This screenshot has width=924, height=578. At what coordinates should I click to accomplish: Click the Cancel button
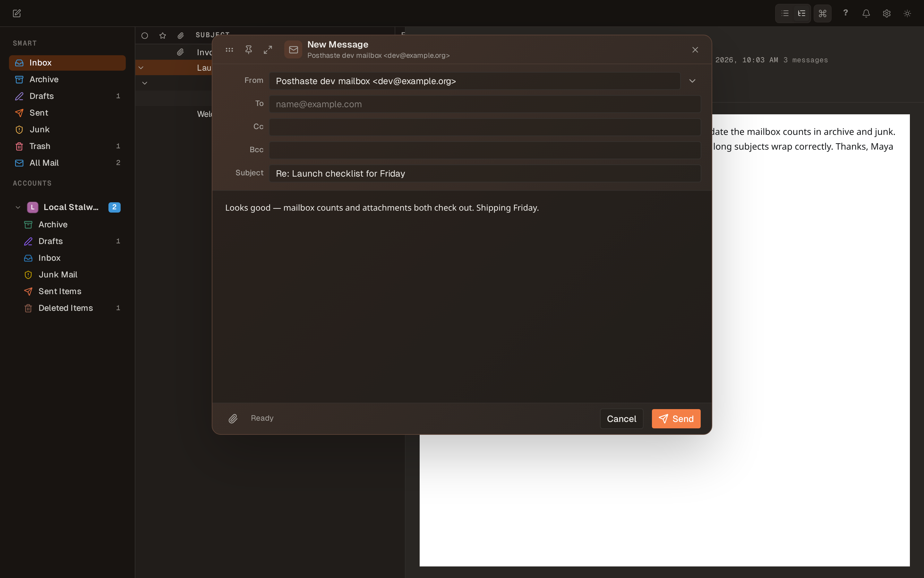[621, 419]
